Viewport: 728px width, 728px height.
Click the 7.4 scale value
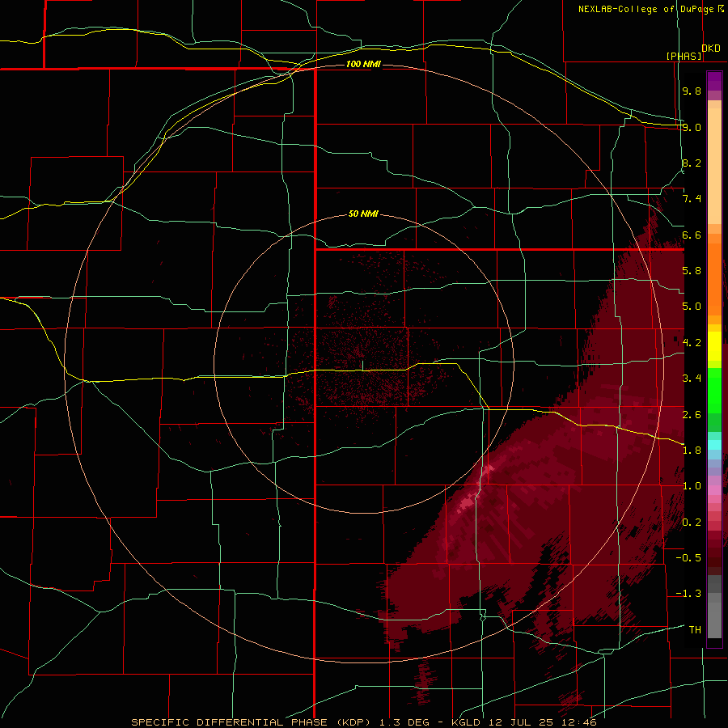(692, 199)
